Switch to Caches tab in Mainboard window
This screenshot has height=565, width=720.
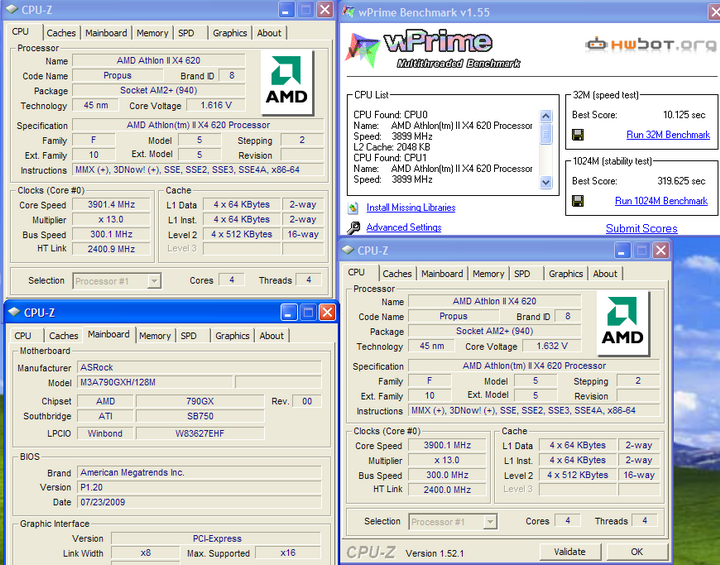64,336
